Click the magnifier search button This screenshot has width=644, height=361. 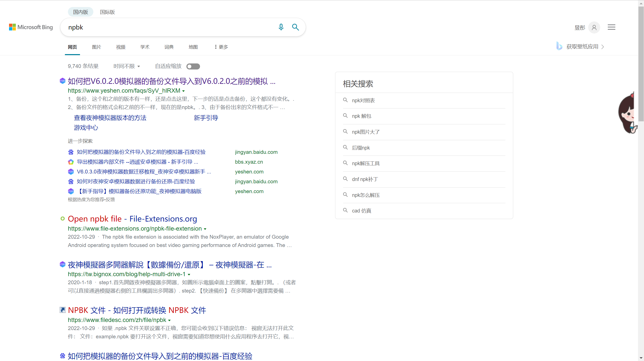[x=295, y=27]
